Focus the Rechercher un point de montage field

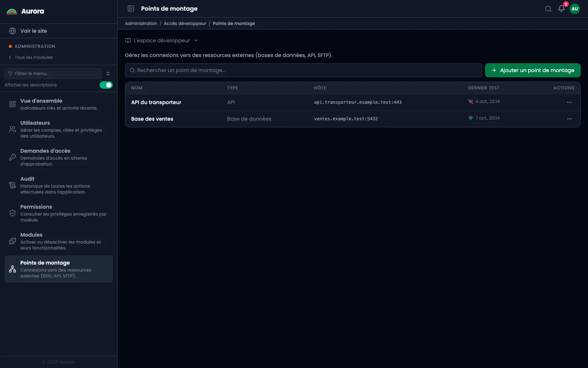coord(304,70)
